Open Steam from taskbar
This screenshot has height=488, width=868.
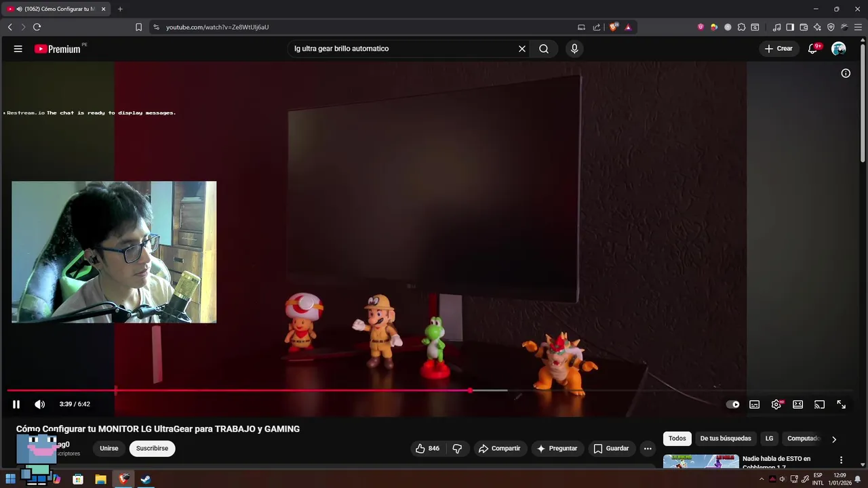pyautogui.click(x=145, y=479)
